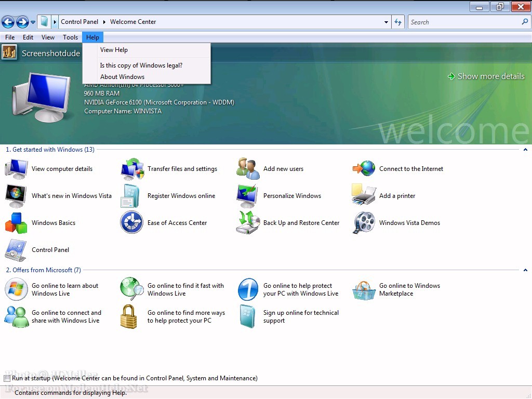Click the 1. Get started with Windows heading
Screen dimensions: 532x399
click(x=50, y=150)
